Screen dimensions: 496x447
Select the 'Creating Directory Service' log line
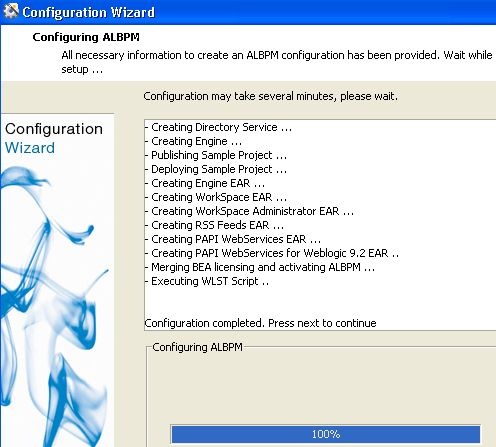point(218,127)
